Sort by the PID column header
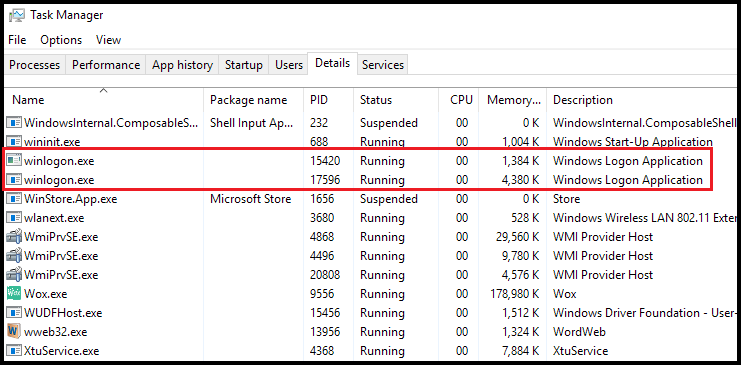The height and width of the screenshot is (365, 741). pyautogui.click(x=329, y=100)
